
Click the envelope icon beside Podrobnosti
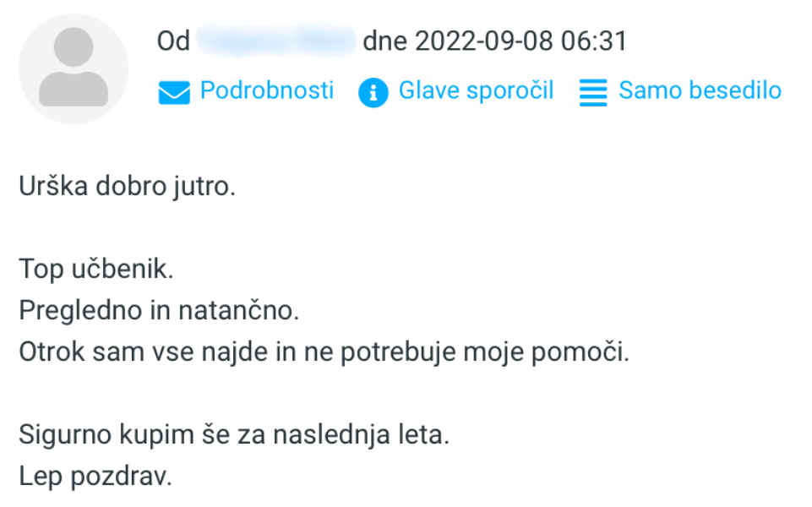point(174,92)
